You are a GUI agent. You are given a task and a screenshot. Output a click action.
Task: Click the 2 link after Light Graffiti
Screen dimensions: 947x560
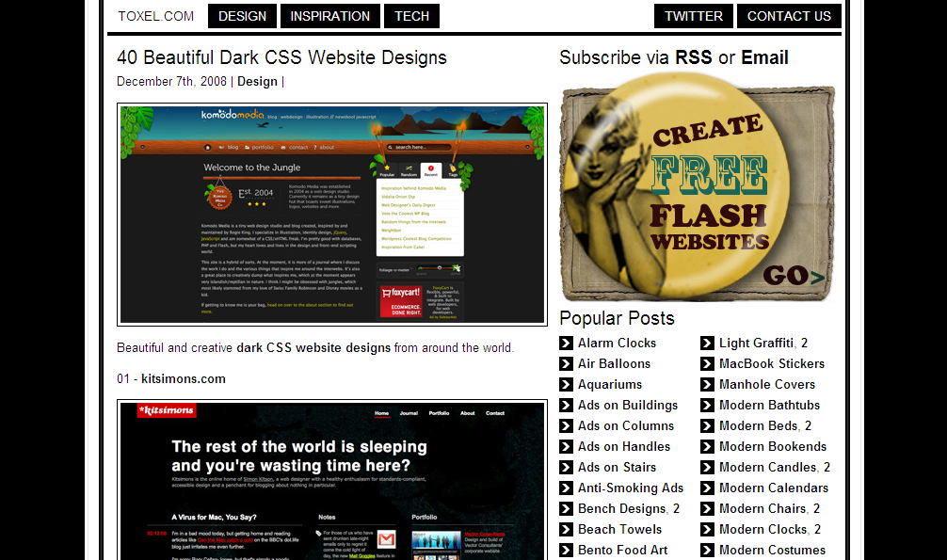click(805, 344)
